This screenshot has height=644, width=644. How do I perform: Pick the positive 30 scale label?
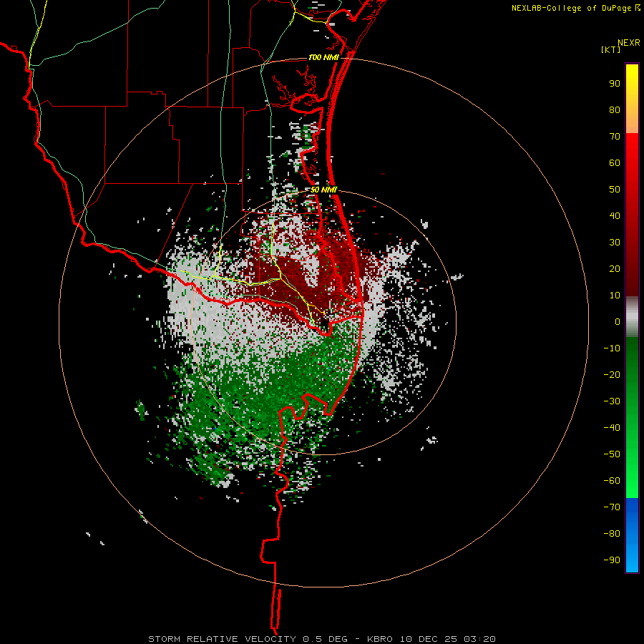[615, 243]
